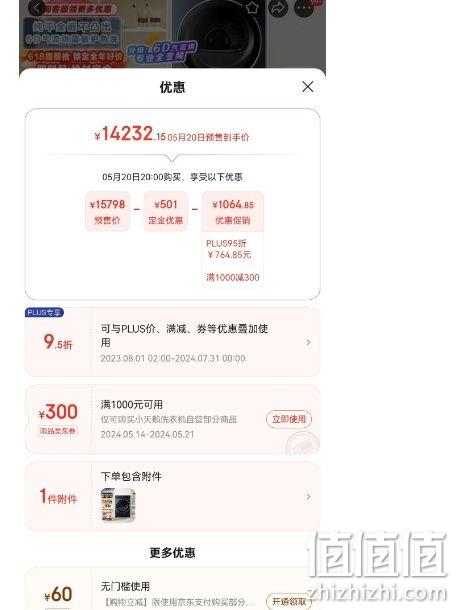
Task: Select the ¥15798 预售价 box
Action: 107,211
